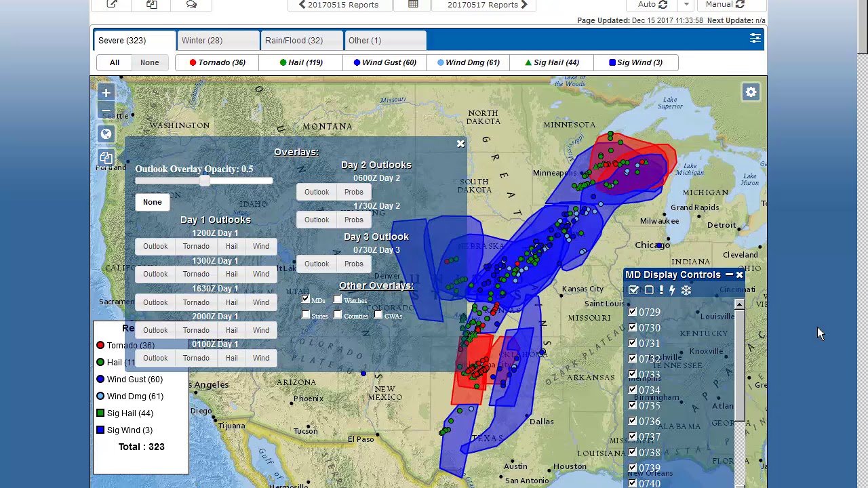
Task: Show 1200Z Day 1 Outlook overlay
Action: (x=155, y=246)
